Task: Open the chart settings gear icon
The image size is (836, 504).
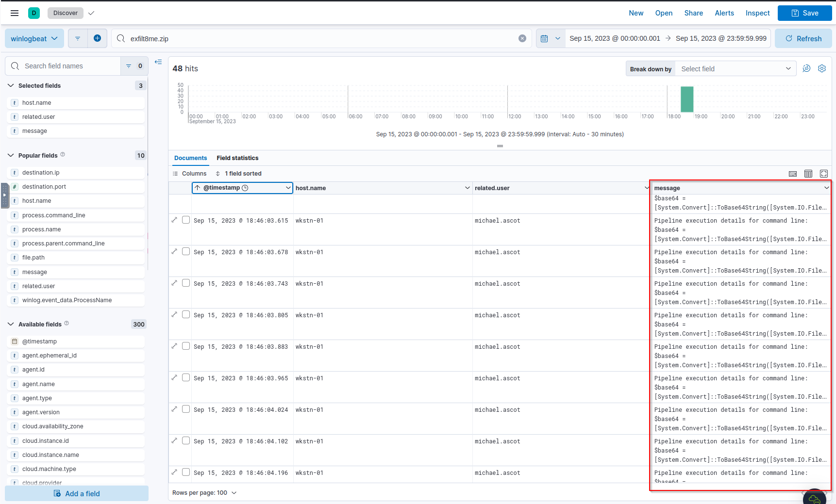Action: coord(821,69)
